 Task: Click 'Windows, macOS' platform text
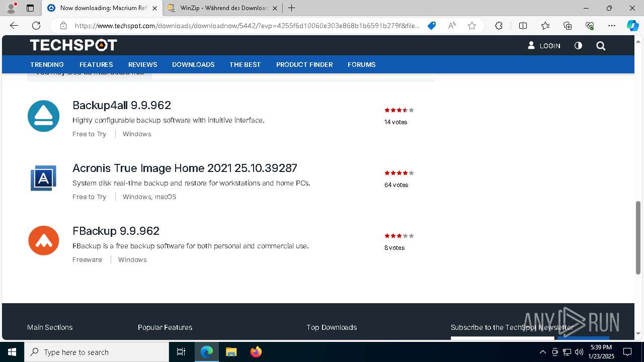149,197
